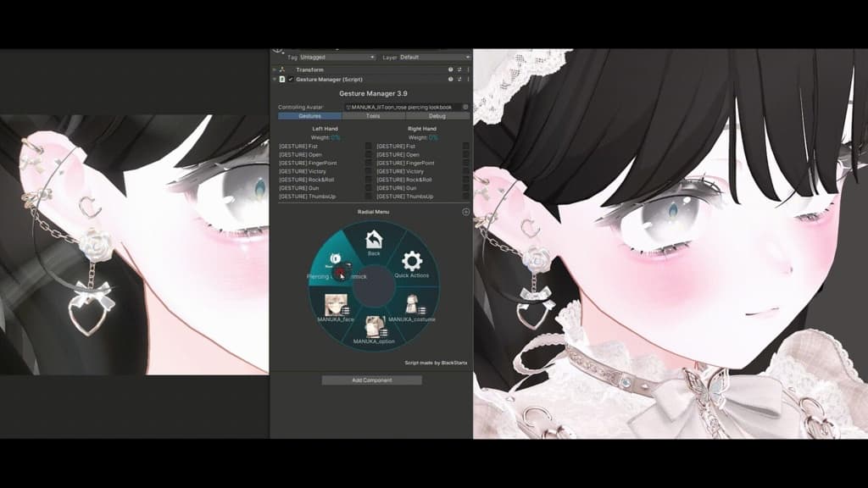Click the Add Component button
Screen dimensions: 868x488
372,380
